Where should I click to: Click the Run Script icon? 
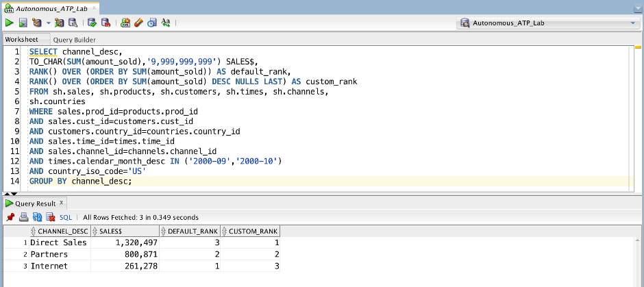tap(23, 23)
